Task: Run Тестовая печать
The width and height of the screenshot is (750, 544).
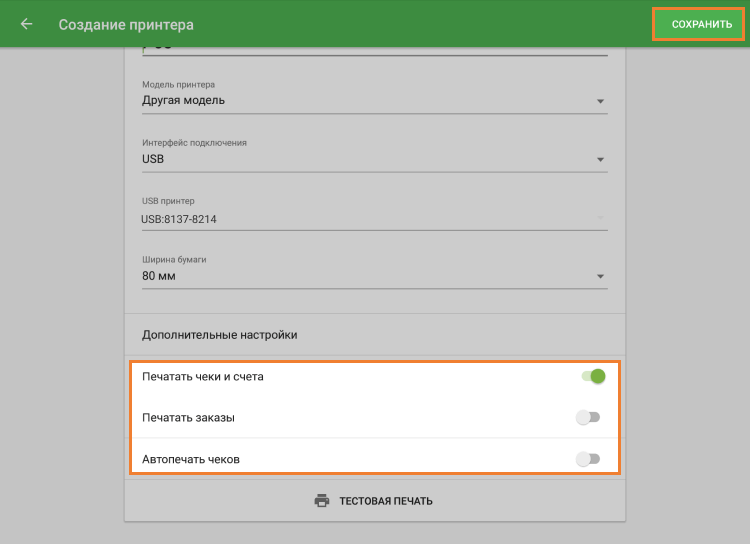Action: pos(385,501)
